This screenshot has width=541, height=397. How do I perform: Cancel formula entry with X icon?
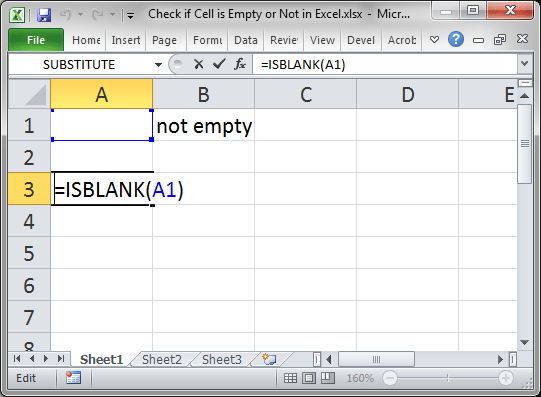[198, 64]
